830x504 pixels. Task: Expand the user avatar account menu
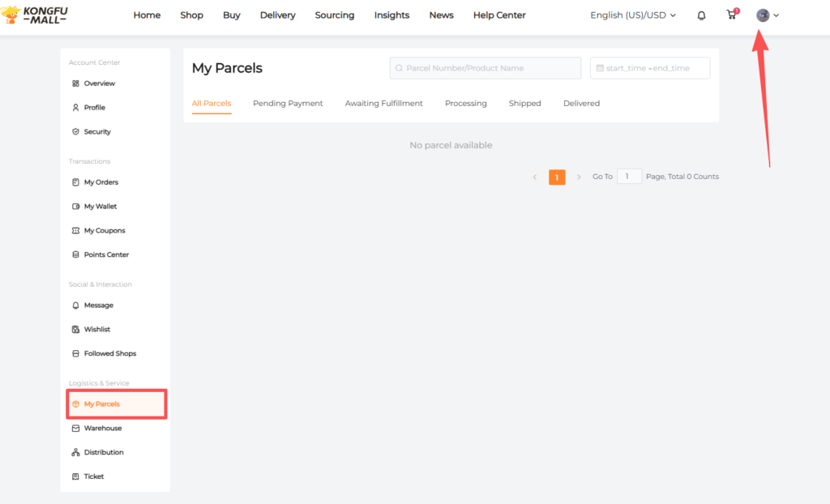click(x=767, y=15)
